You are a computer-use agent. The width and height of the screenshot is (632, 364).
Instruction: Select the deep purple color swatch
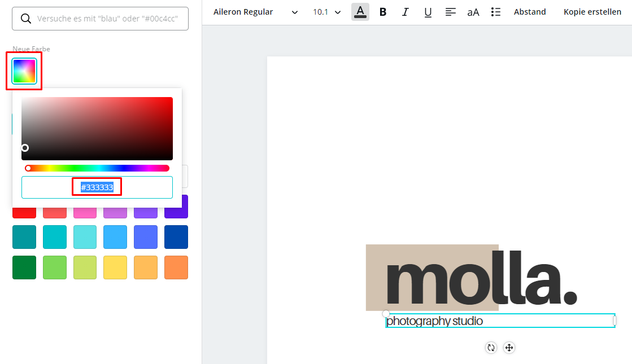pyautogui.click(x=176, y=212)
